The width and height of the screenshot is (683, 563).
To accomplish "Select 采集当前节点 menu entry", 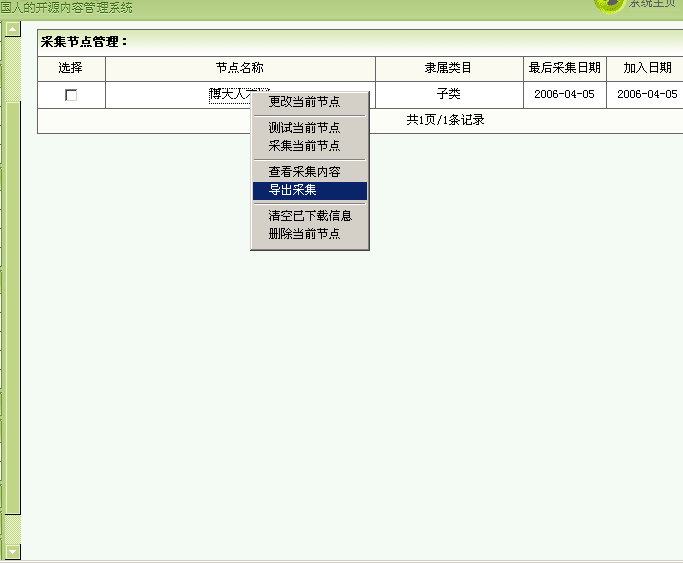I will [x=304, y=145].
